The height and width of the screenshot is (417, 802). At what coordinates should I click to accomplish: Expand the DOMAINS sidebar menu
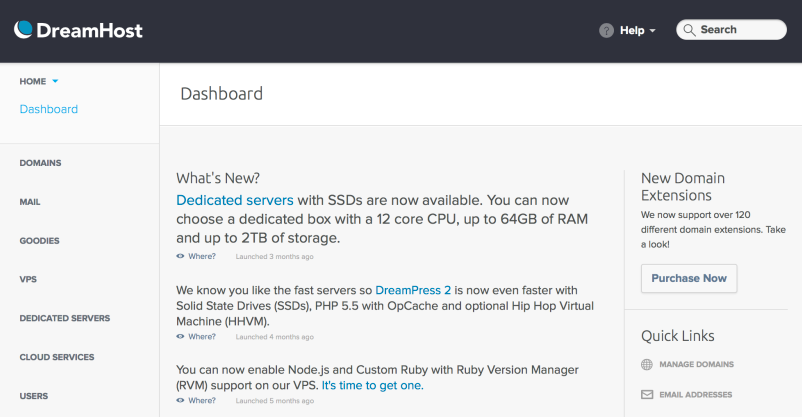(40, 163)
